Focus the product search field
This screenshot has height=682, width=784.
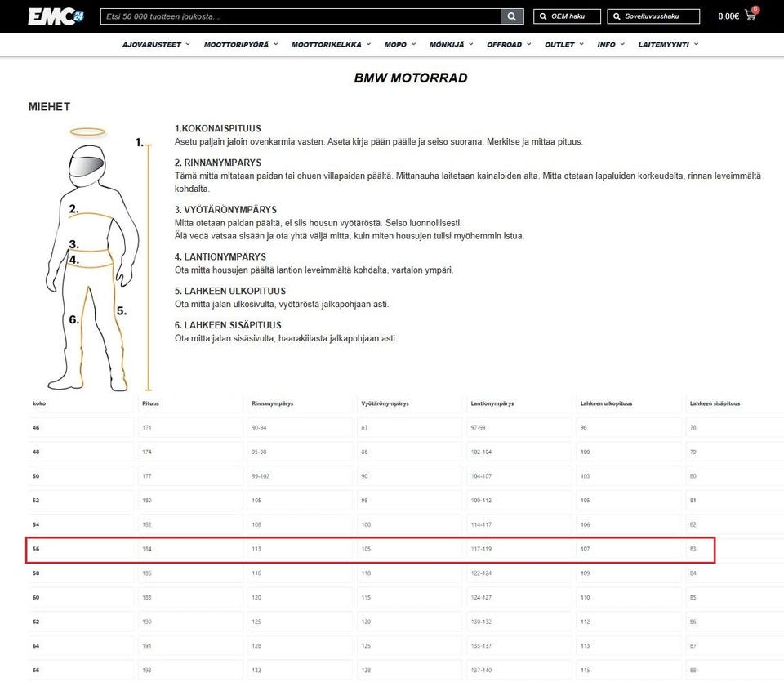(301, 16)
